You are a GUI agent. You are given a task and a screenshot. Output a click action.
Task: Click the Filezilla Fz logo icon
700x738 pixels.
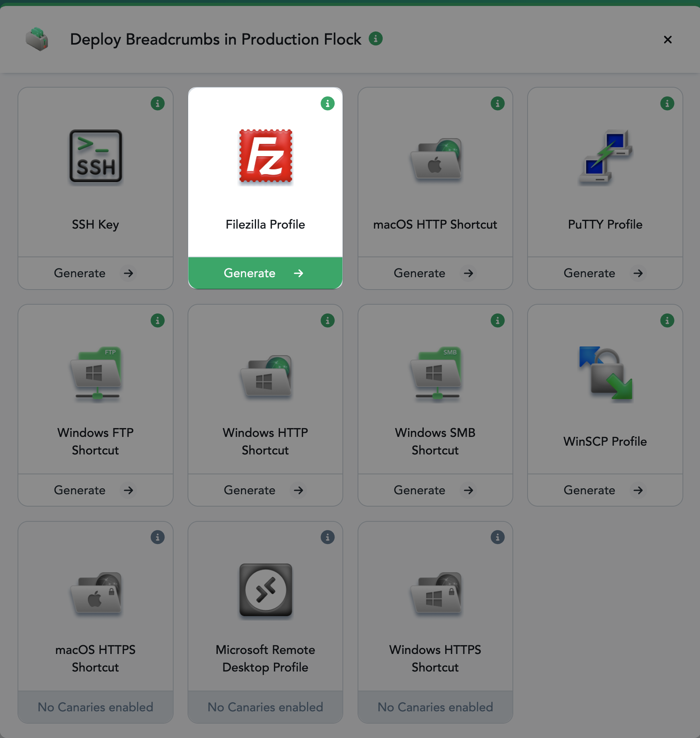pos(266,156)
